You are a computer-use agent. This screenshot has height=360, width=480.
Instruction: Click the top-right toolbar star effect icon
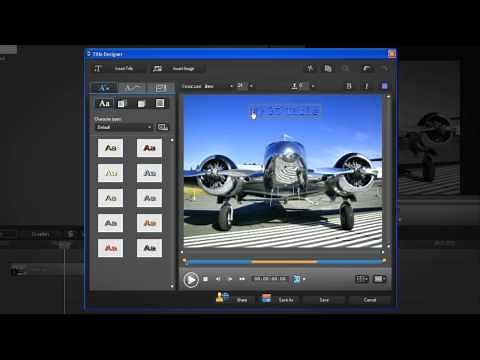[x=310, y=68]
